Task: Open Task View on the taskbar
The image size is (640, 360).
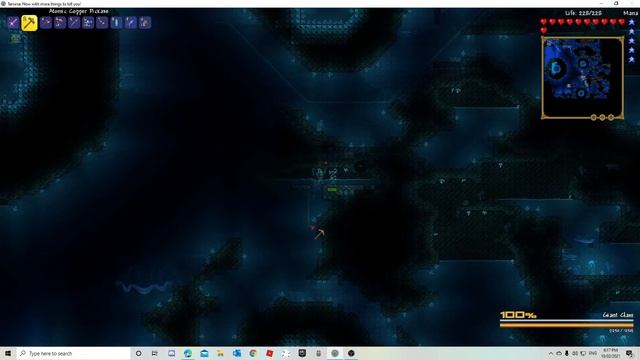Action: click(x=155, y=353)
